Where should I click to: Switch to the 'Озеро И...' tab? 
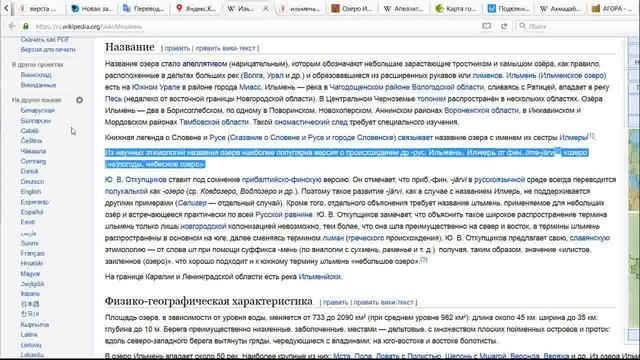pyautogui.click(x=352, y=8)
